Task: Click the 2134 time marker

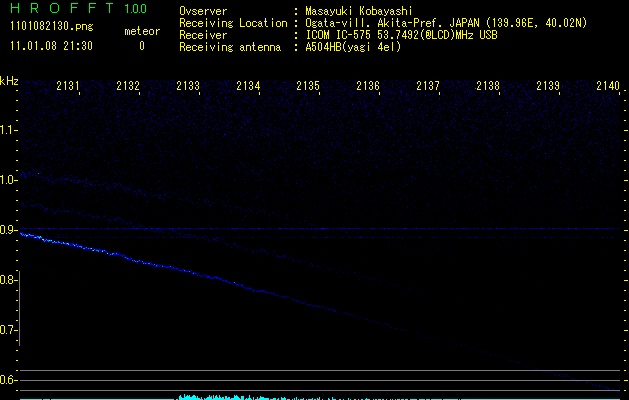Action: (x=248, y=85)
